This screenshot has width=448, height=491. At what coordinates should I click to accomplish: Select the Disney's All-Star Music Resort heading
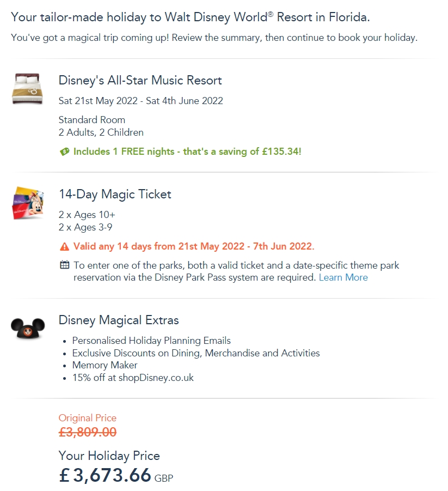click(140, 81)
